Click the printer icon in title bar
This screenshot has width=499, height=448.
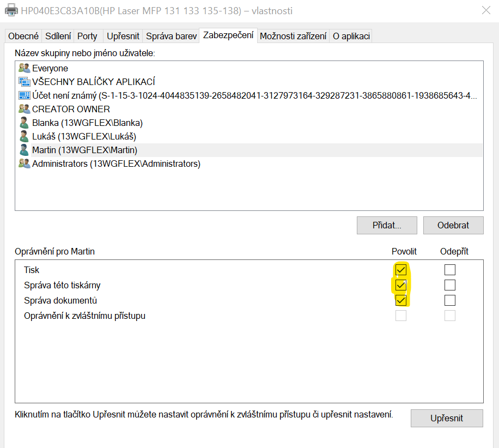click(x=11, y=11)
